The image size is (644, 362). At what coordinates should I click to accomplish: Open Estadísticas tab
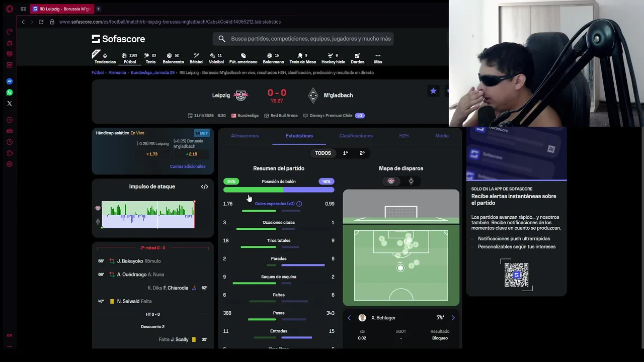tap(299, 136)
